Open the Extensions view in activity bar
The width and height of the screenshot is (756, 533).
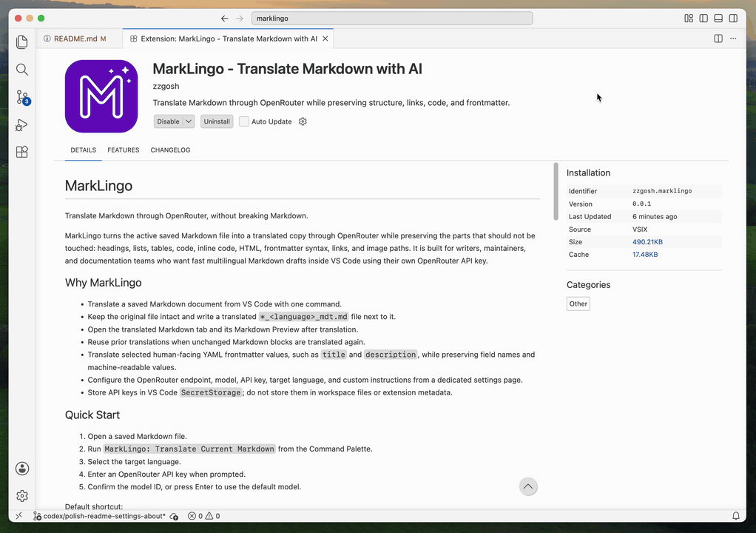pyautogui.click(x=21, y=152)
